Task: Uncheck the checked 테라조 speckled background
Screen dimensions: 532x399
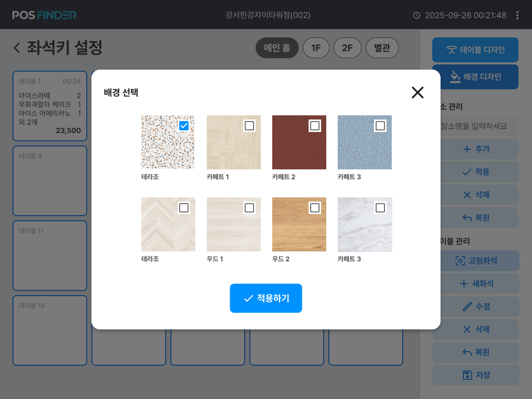Action: click(x=183, y=126)
